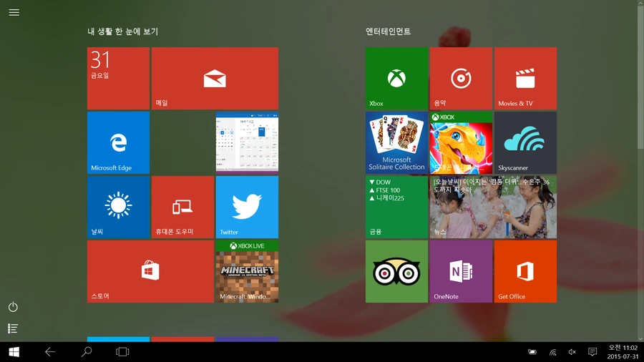This screenshot has height=362, width=644.
Task: Click the taskbar back arrow
Action: point(50,352)
